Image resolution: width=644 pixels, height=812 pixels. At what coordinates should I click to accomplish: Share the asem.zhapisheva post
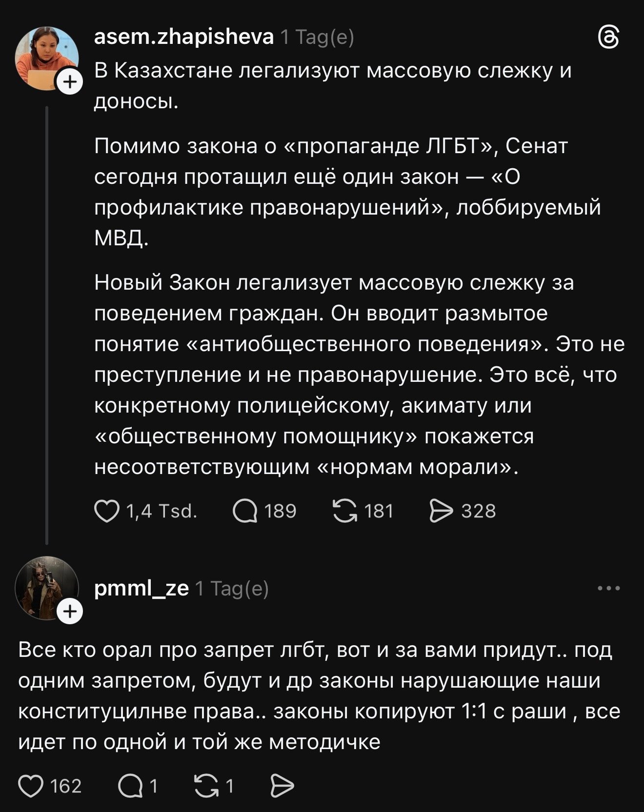point(441,511)
